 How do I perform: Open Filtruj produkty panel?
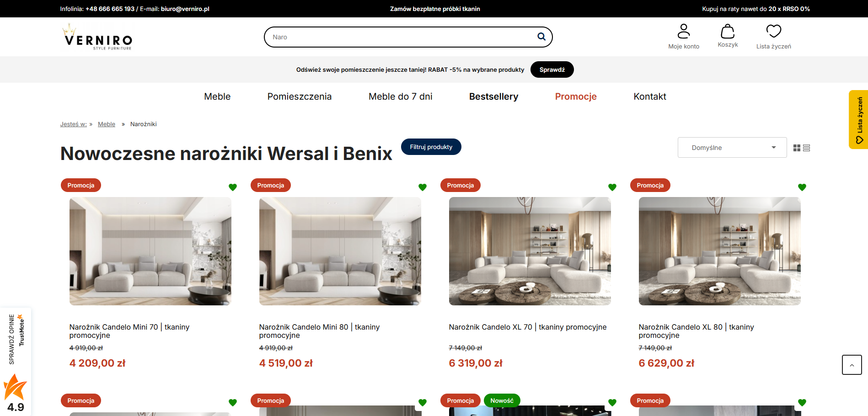coord(431,147)
